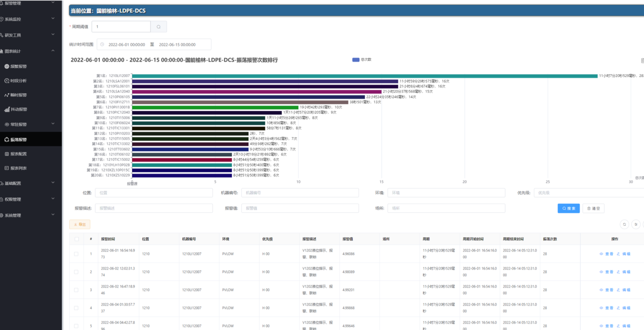Open 频繁报警 in the sidebar
Screen dimensions: 644x330
pyautogui.click(x=18, y=66)
